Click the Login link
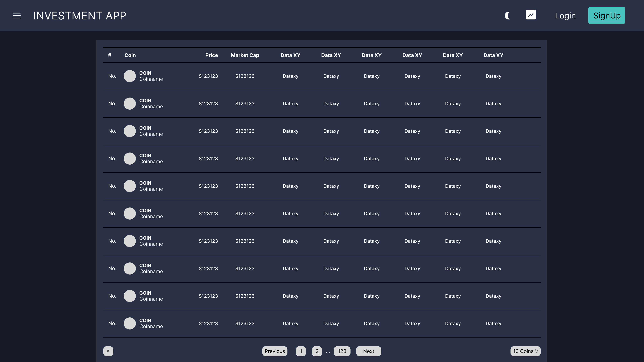 click(565, 15)
